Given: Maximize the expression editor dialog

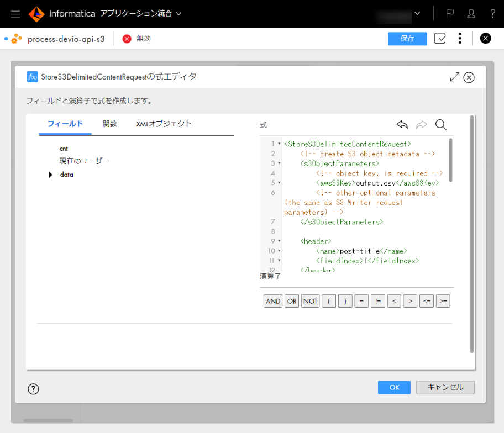Looking at the screenshot, I should pos(455,77).
